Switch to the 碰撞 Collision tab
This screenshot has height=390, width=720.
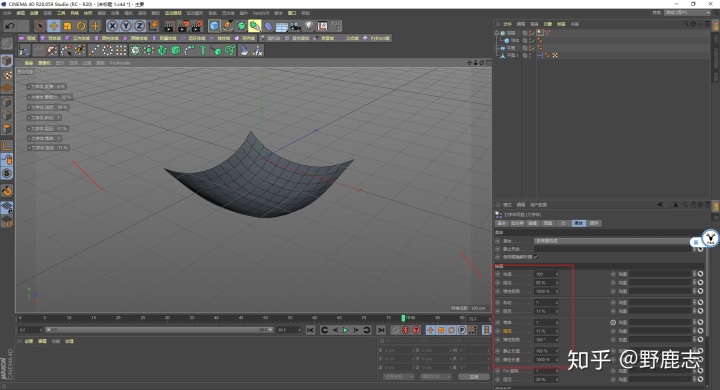point(532,223)
